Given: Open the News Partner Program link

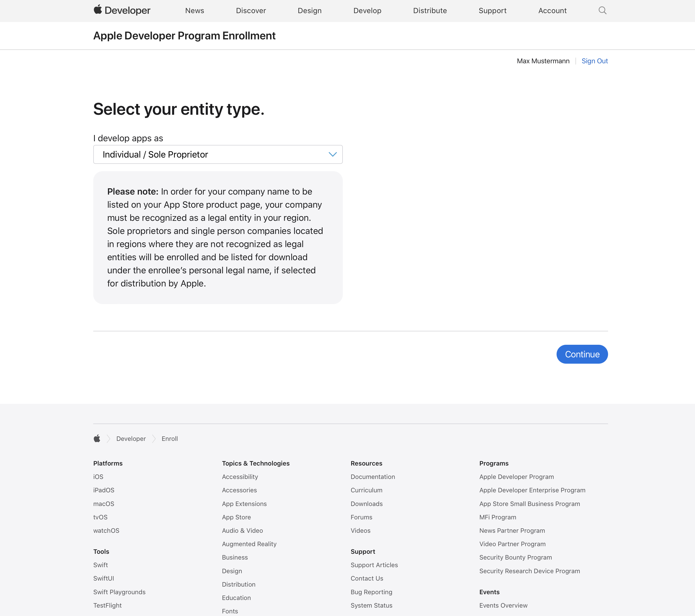Looking at the screenshot, I should click(512, 530).
